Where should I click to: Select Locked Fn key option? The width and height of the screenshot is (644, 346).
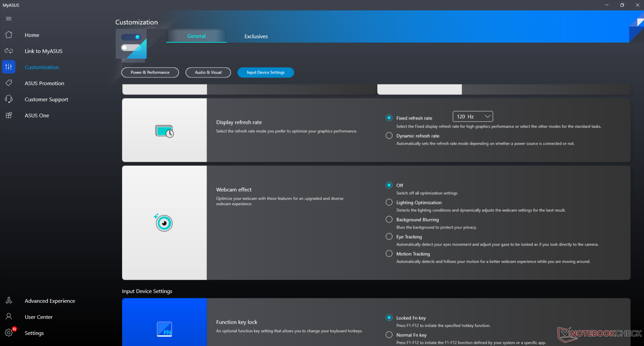click(389, 318)
